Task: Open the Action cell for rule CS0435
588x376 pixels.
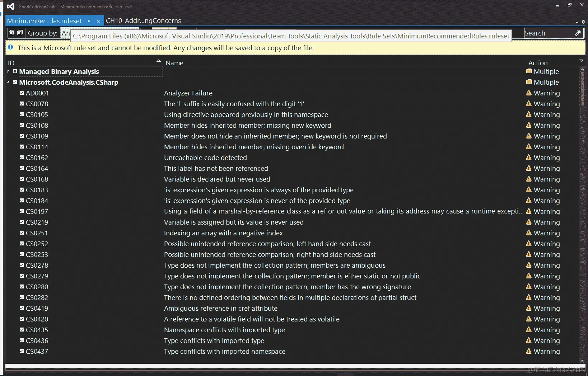Action: click(x=543, y=330)
